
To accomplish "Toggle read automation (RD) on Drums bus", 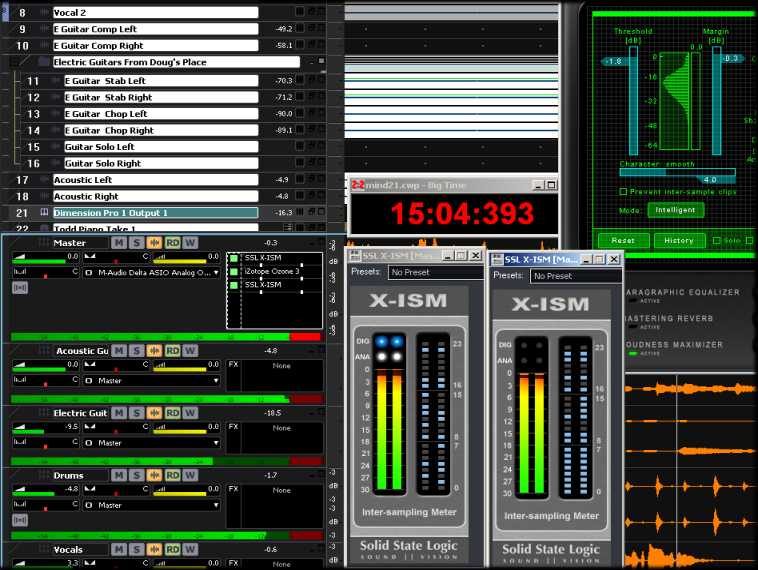I will point(173,475).
